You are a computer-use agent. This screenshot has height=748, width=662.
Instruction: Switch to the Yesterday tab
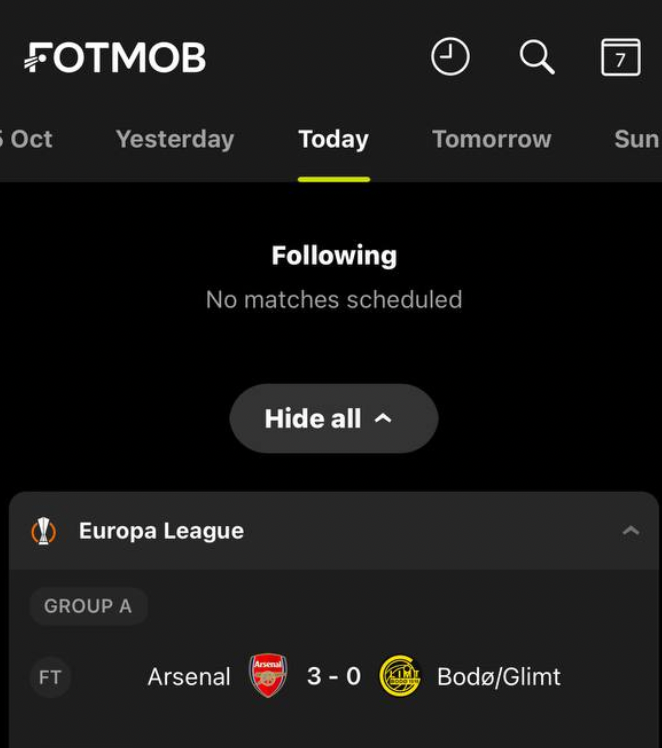pyautogui.click(x=175, y=139)
